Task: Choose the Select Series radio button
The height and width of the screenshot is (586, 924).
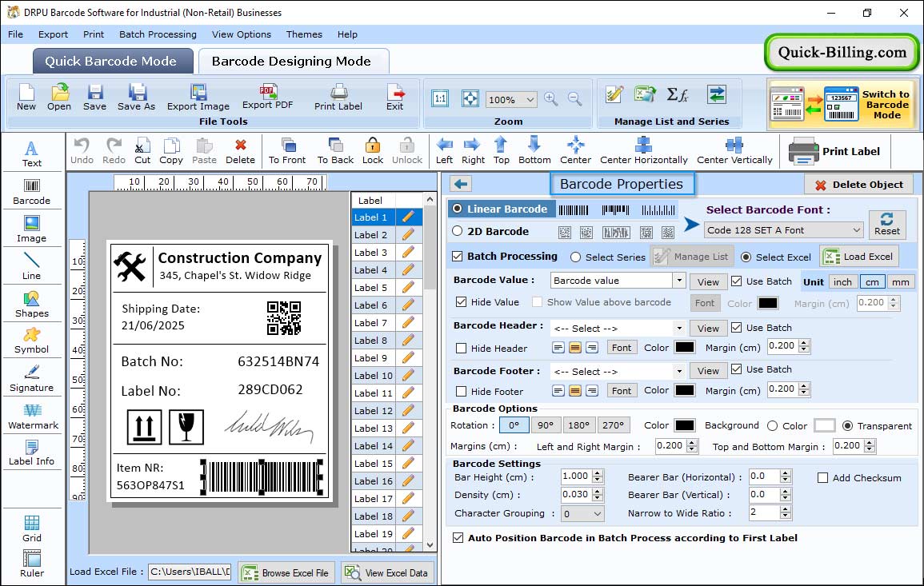Action: pos(576,257)
